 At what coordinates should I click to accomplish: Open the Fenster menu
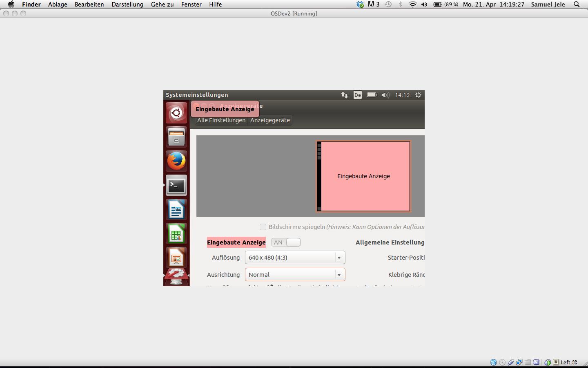coord(192,4)
